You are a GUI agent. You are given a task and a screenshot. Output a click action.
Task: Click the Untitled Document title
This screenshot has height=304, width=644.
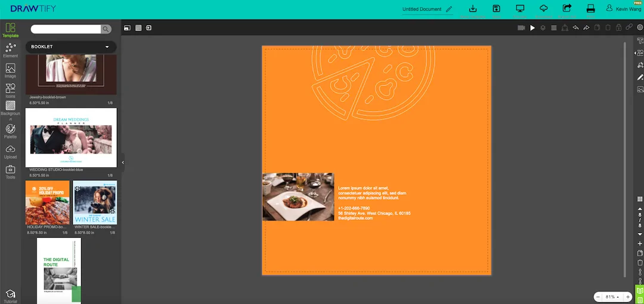pos(422,9)
